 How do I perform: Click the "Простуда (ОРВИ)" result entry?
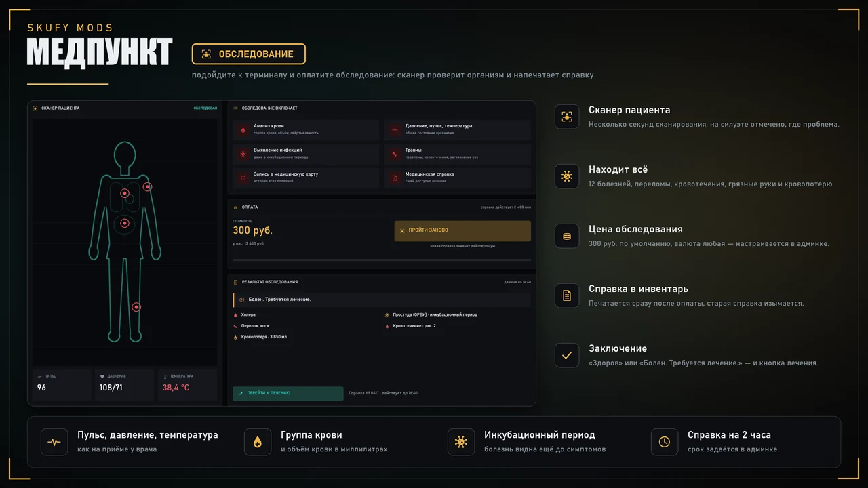tap(431, 315)
